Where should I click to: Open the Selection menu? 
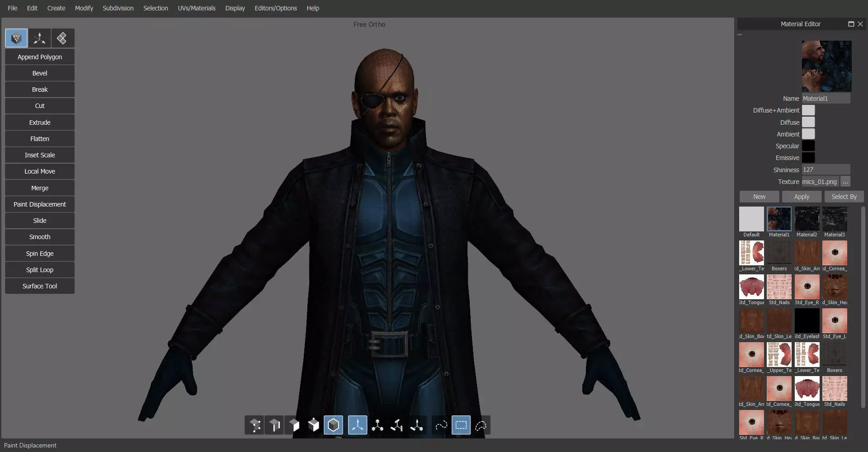(156, 8)
